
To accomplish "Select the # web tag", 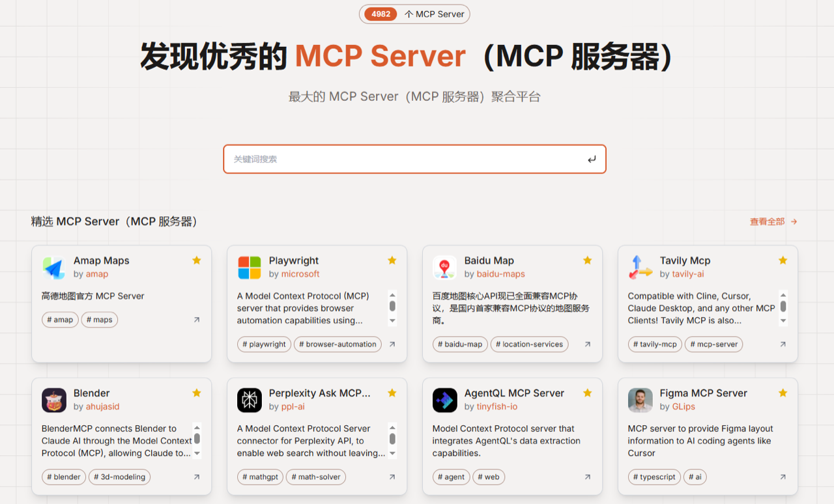I will pos(489,477).
